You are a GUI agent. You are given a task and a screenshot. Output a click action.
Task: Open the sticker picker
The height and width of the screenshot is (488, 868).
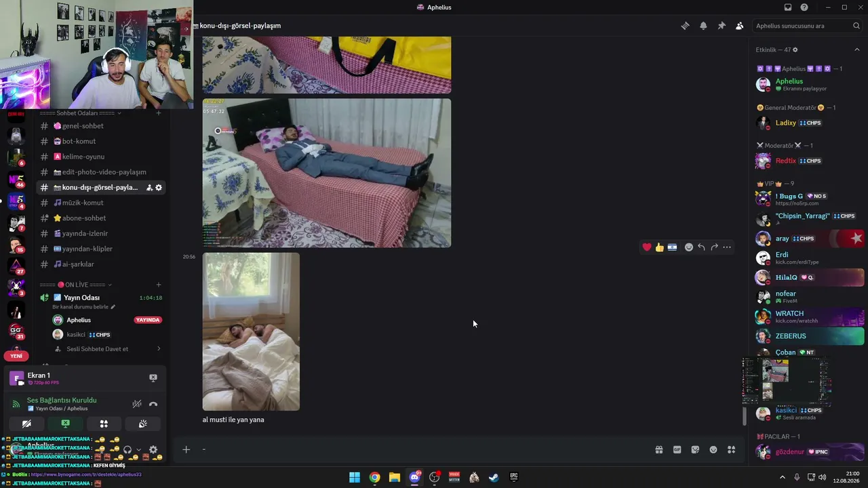(x=695, y=449)
